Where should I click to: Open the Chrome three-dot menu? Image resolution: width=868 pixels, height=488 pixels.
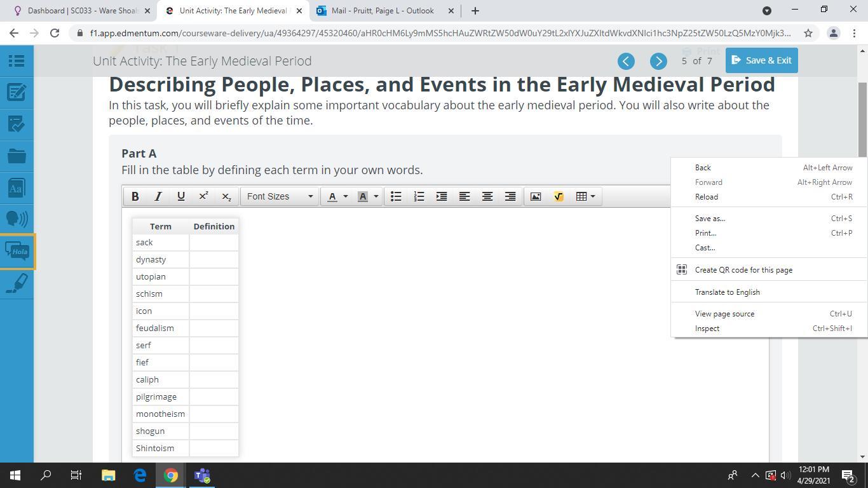point(854,33)
